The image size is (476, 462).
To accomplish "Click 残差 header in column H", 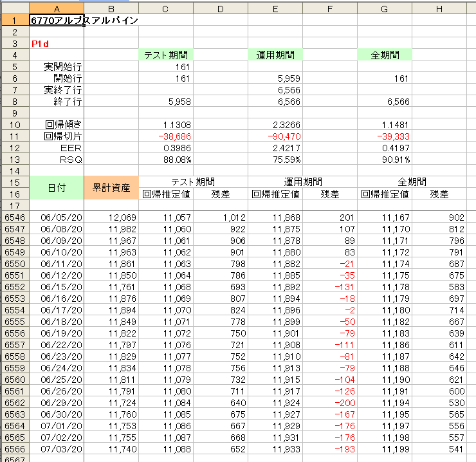I will (439, 194).
